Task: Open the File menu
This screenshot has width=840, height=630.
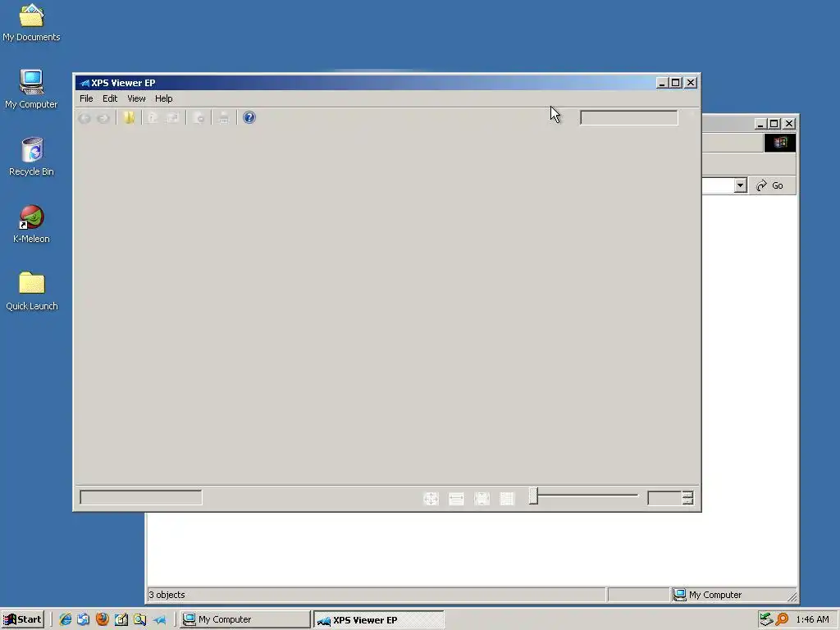Action: (86, 98)
